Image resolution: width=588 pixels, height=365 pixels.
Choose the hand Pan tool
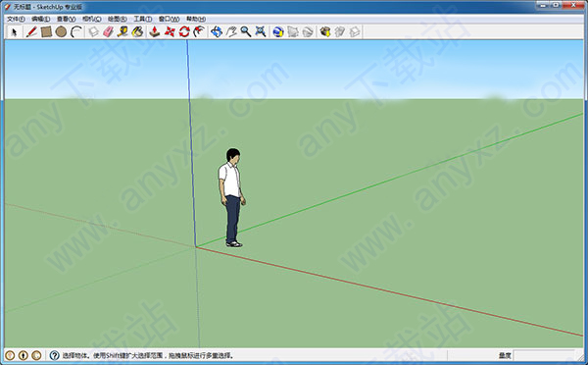231,32
